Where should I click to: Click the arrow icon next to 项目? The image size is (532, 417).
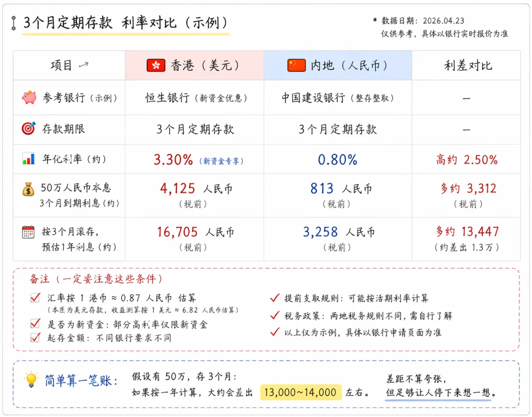click(x=83, y=65)
